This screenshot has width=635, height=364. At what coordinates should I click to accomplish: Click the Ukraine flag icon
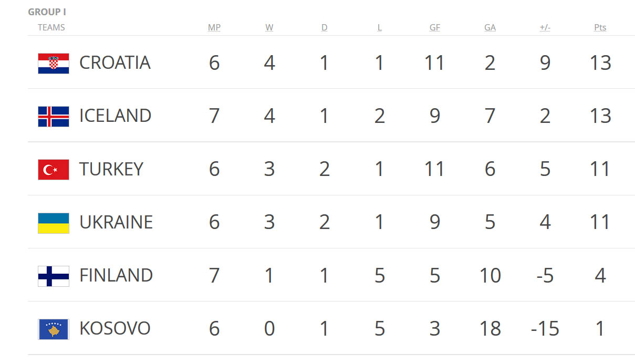pos(54,223)
